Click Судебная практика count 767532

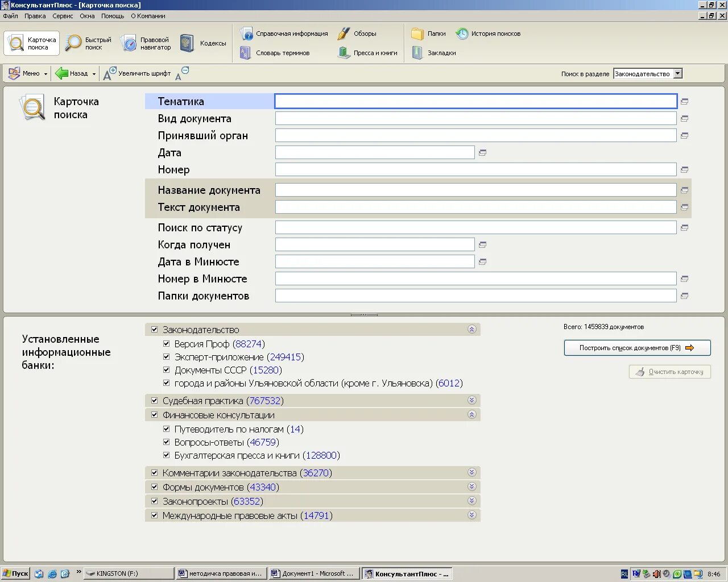pos(265,401)
